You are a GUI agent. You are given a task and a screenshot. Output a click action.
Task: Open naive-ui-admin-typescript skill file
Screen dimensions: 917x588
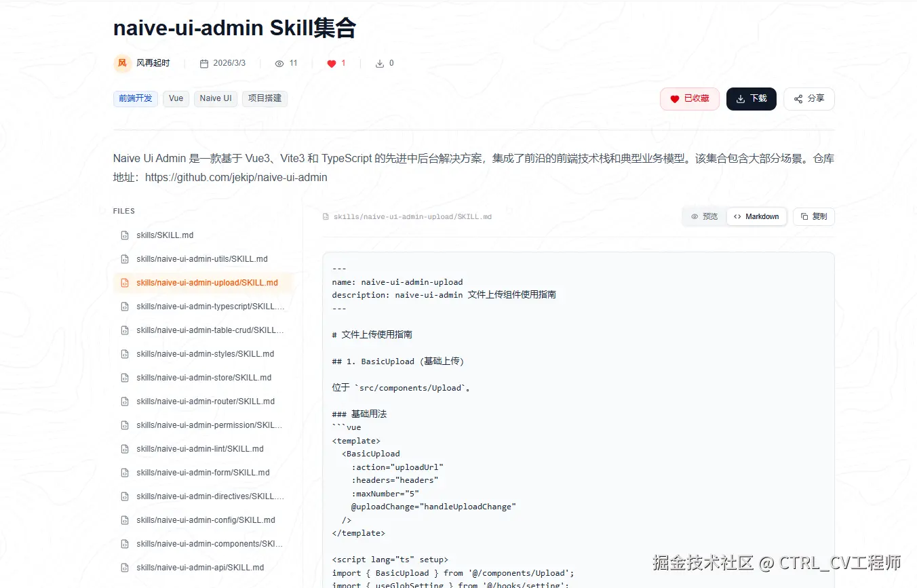click(203, 307)
